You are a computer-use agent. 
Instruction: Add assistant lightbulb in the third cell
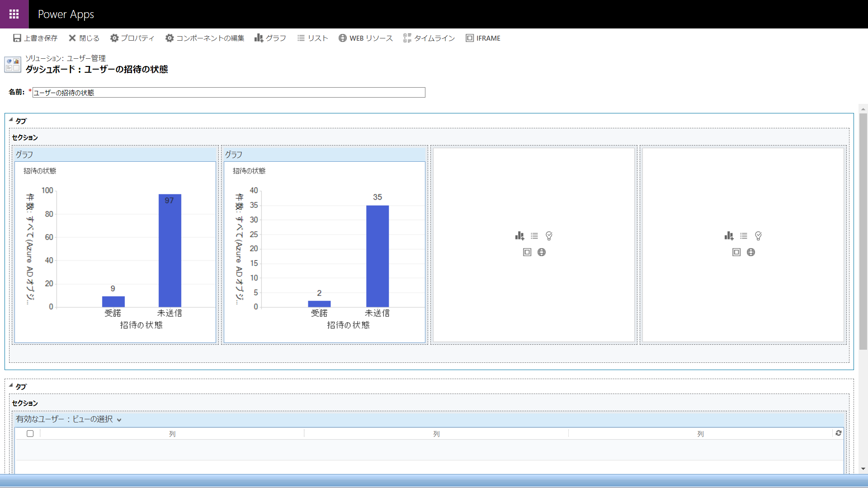(549, 236)
